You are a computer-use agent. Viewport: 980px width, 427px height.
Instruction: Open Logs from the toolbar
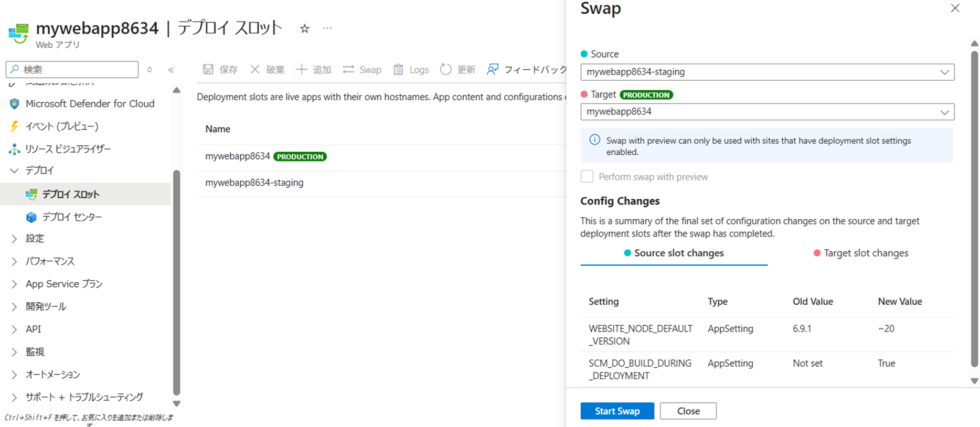coord(411,69)
